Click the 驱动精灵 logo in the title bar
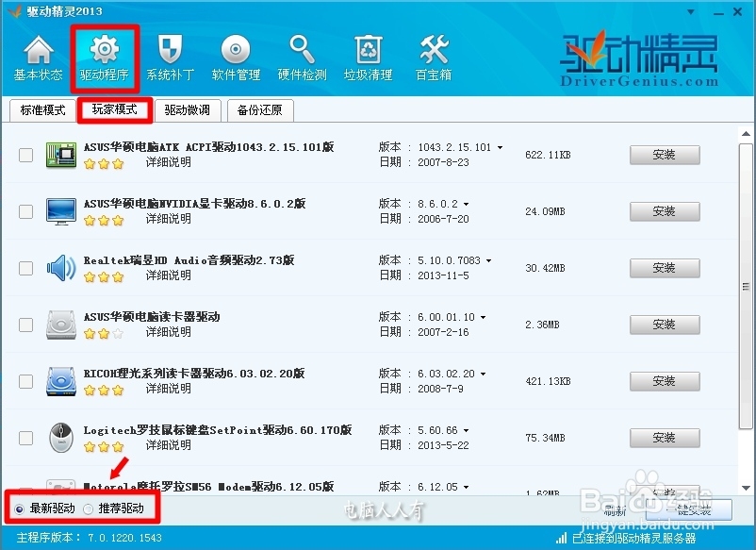756x550 pixels. [15, 11]
